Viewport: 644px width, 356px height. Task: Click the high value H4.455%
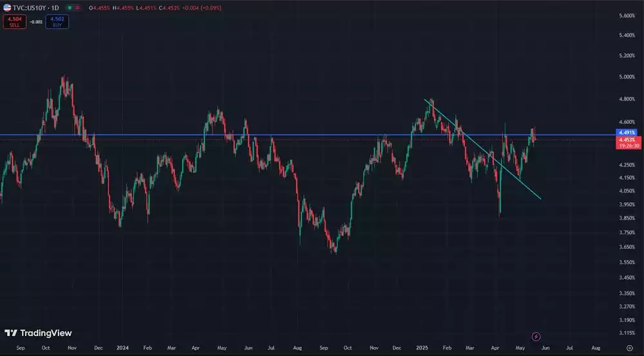(123, 8)
